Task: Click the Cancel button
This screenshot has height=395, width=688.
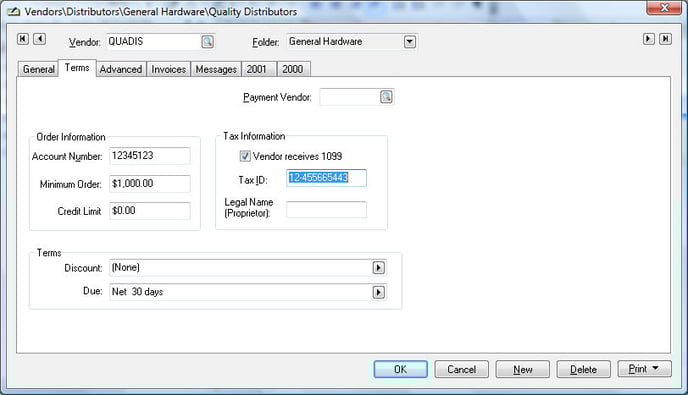Action: [x=462, y=369]
